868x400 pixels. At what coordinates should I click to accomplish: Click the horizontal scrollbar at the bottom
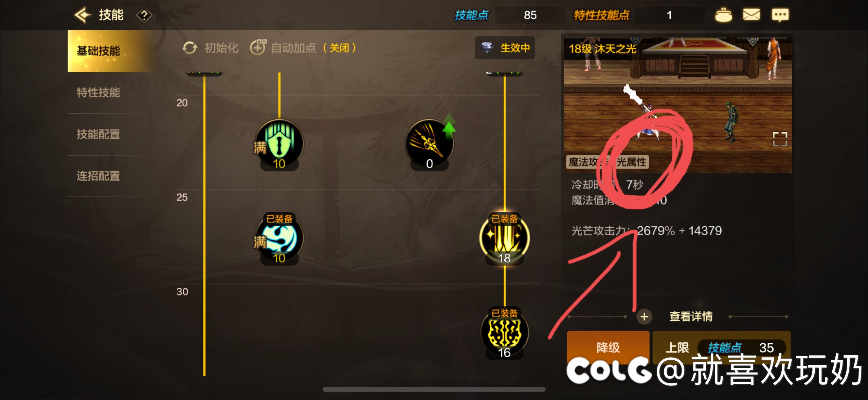[434, 389]
